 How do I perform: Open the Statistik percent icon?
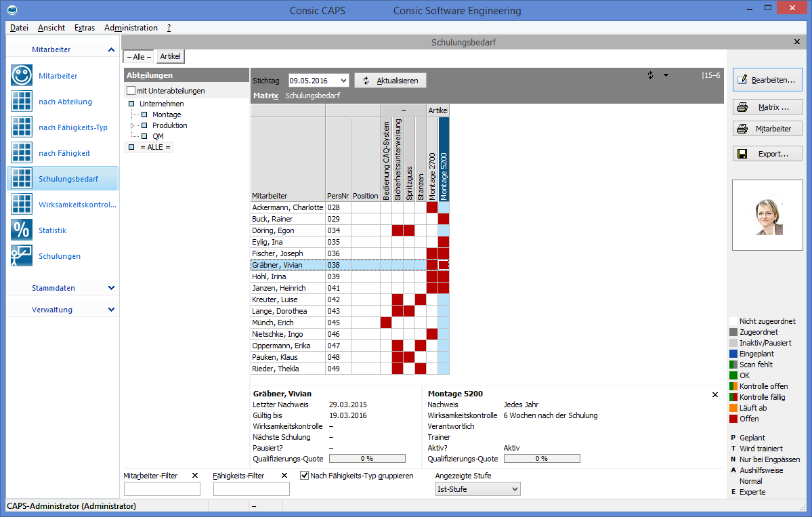click(x=22, y=230)
